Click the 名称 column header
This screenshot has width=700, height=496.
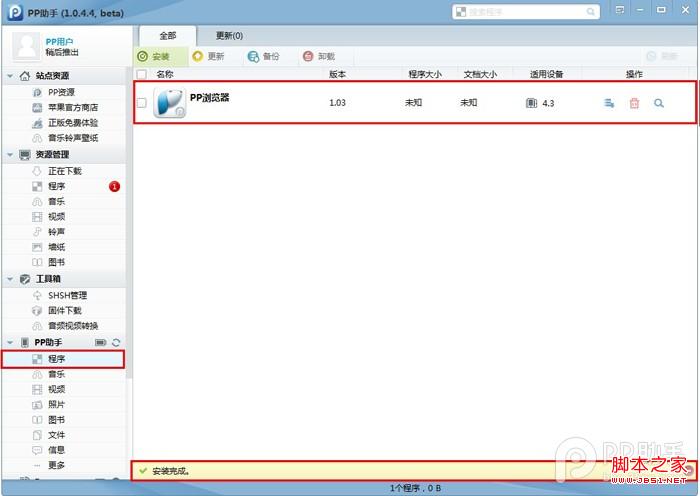click(165, 75)
